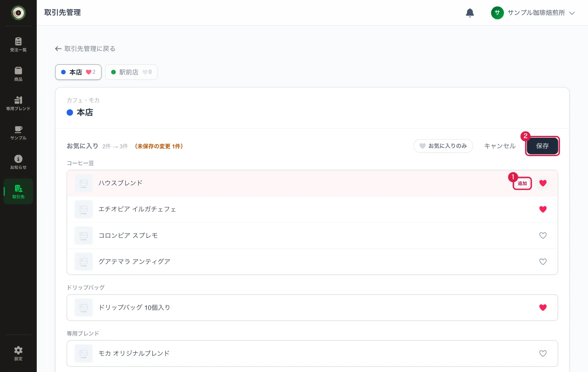Click the グアテマラ アンティグア product name
Viewport: 588px width, 372px height.
[x=134, y=261]
